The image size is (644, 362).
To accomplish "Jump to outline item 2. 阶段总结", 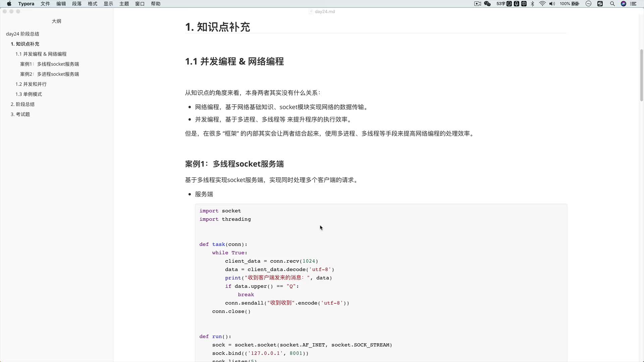I will [22, 104].
